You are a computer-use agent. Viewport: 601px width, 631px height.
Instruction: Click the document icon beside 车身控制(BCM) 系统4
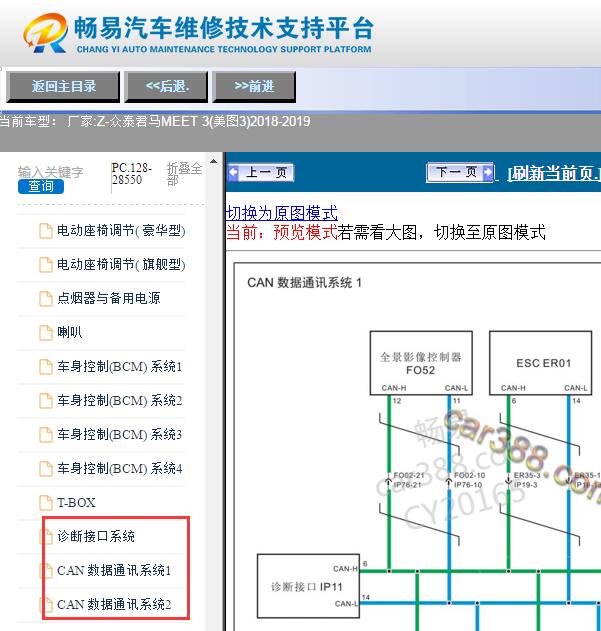click(x=45, y=469)
